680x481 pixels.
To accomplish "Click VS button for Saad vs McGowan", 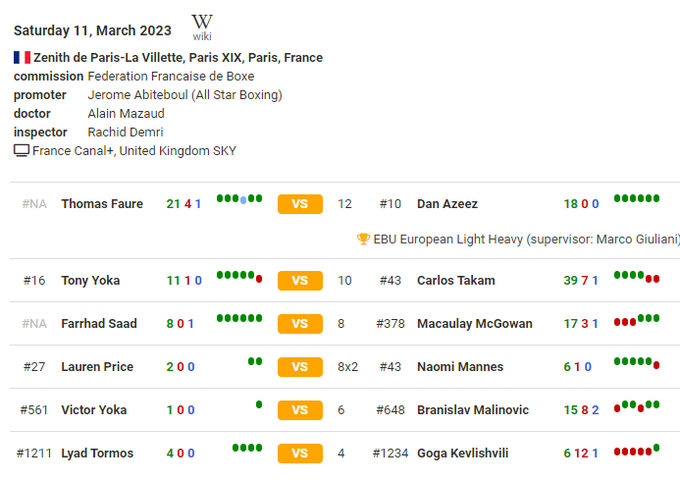I will point(300,324).
